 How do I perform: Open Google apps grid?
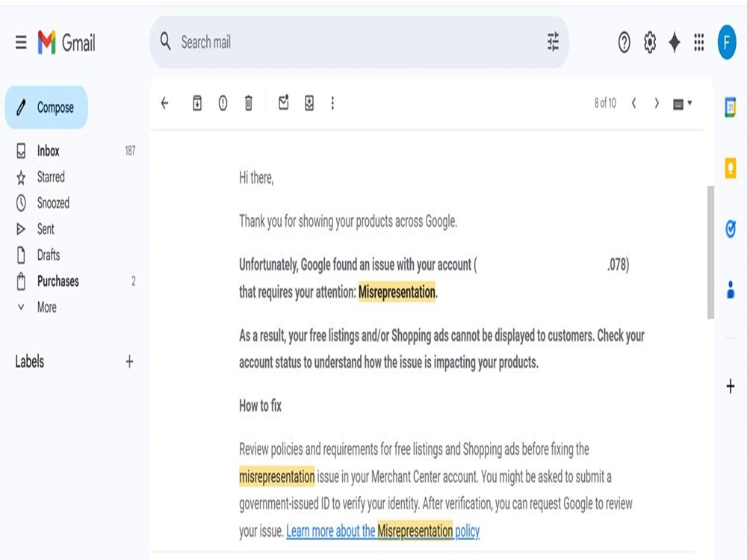699,43
